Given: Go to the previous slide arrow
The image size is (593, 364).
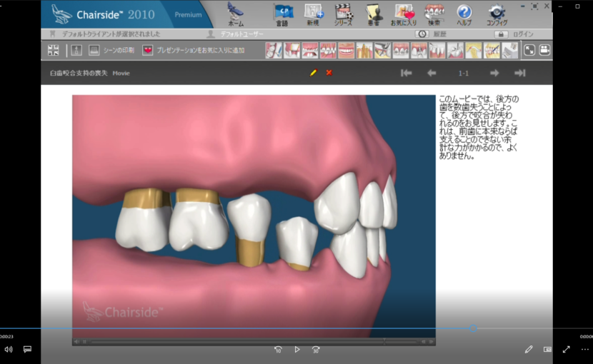Looking at the screenshot, I should [432, 73].
